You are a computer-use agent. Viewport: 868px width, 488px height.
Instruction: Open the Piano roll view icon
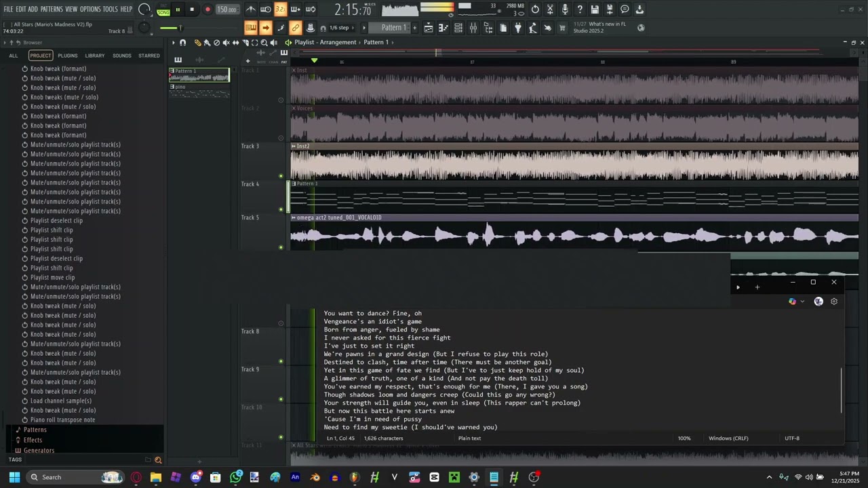click(x=443, y=28)
